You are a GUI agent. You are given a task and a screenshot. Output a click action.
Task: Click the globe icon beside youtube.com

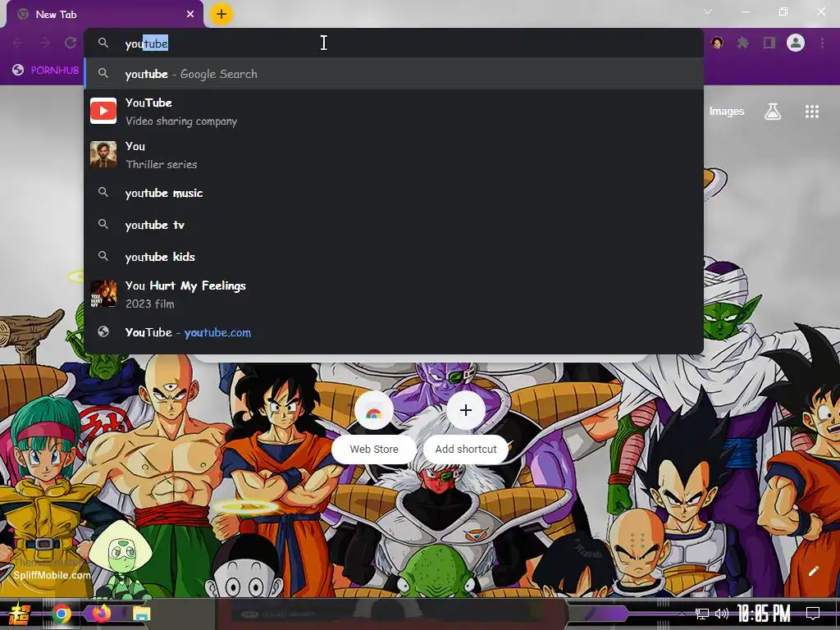click(103, 331)
